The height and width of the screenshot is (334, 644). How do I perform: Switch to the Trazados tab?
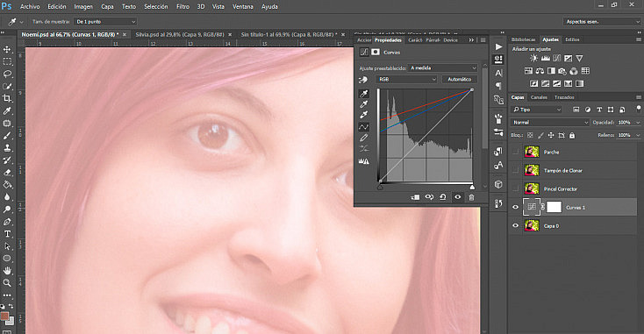564,97
